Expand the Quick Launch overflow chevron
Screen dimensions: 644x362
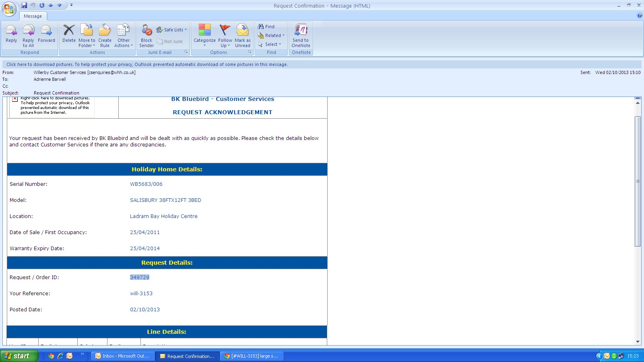(x=83, y=354)
